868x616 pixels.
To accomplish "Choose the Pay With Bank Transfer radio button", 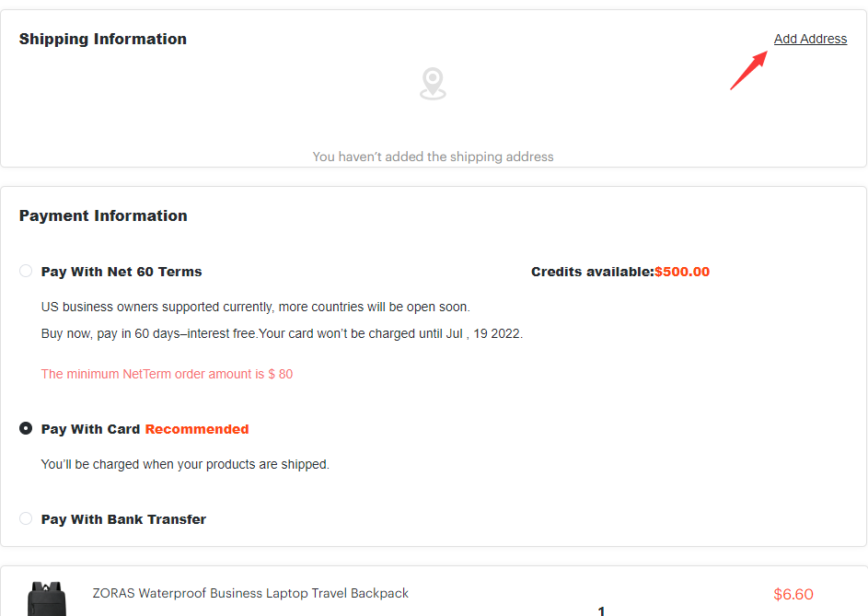I will click(26, 518).
